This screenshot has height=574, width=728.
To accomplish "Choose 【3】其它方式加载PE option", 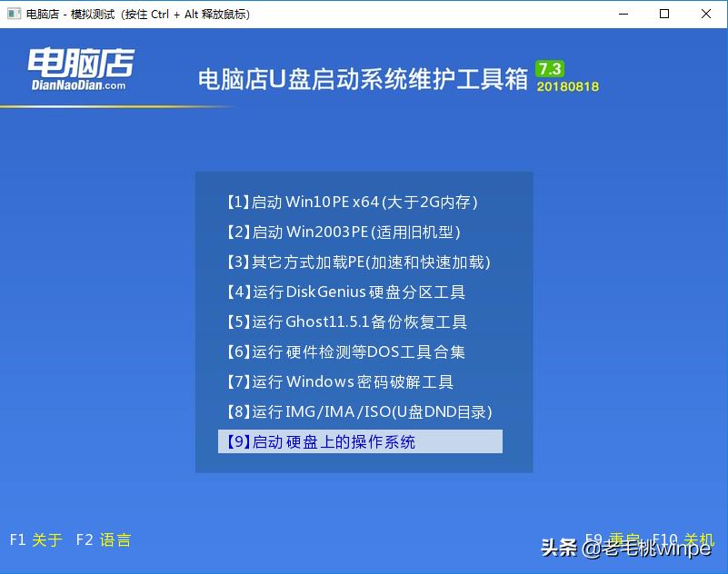I will tap(359, 262).
